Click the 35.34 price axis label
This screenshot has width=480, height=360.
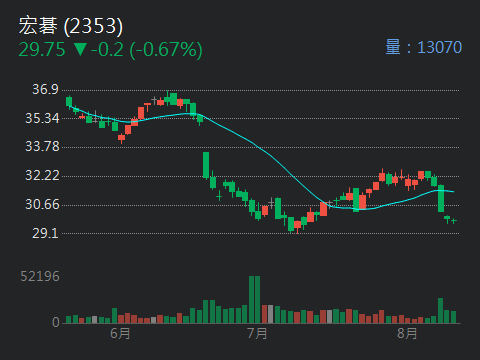click(42, 118)
